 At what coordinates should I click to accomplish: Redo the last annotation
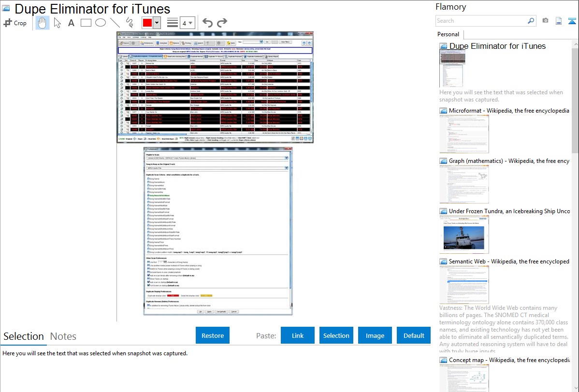[222, 23]
